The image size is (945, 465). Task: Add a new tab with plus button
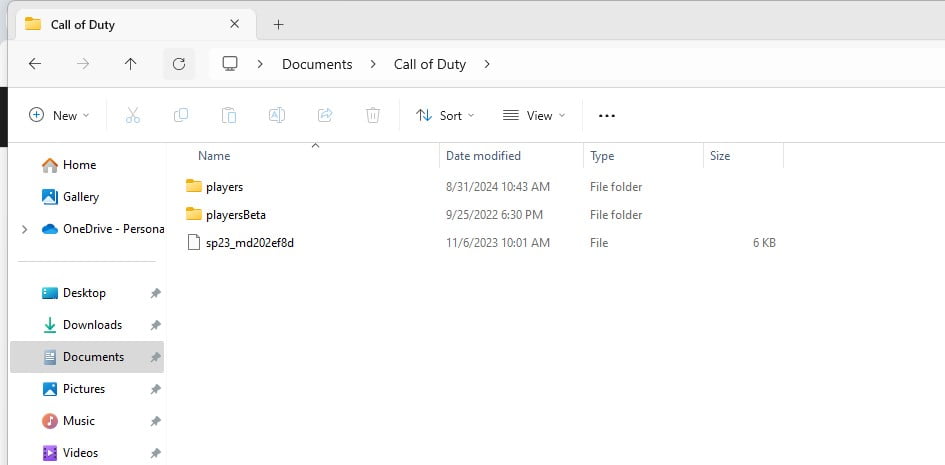tap(278, 24)
